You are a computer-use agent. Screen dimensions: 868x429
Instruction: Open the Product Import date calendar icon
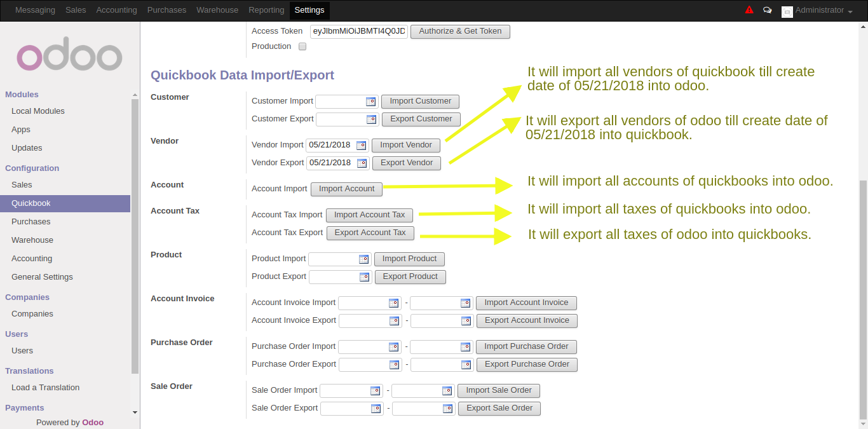(363, 259)
